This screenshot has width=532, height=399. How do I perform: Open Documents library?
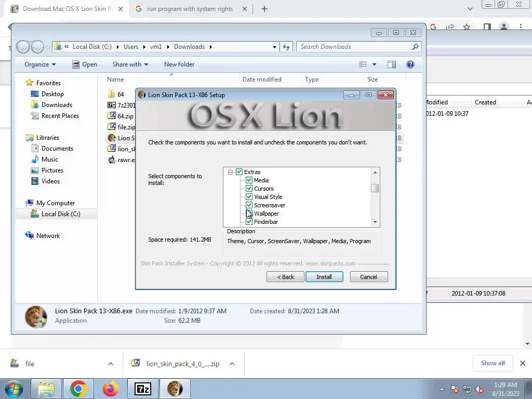[x=57, y=149]
